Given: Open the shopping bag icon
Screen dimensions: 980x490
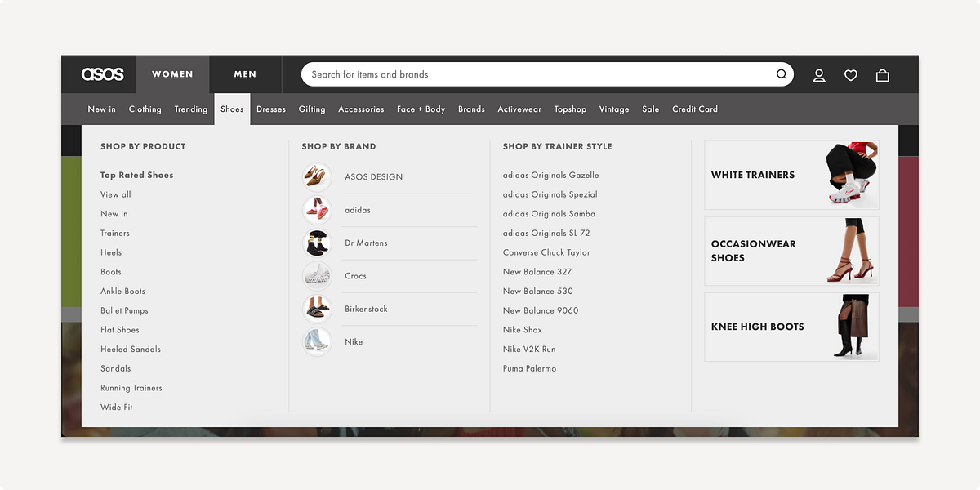Looking at the screenshot, I should (x=883, y=74).
